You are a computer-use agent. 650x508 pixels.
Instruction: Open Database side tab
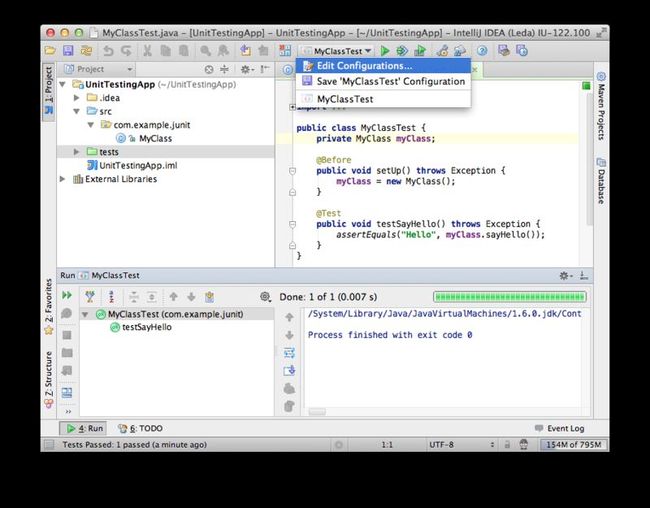[601, 181]
